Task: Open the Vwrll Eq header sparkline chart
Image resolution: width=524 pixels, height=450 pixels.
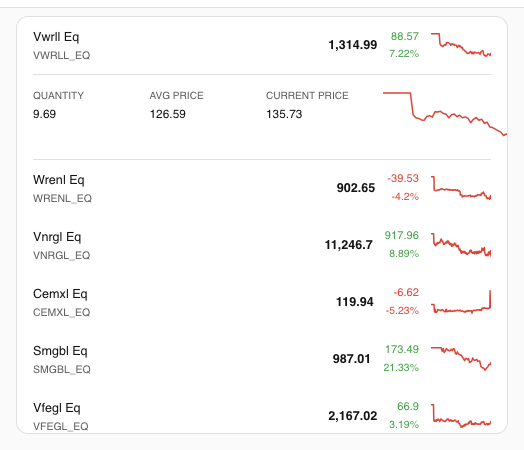Action: coord(461,45)
